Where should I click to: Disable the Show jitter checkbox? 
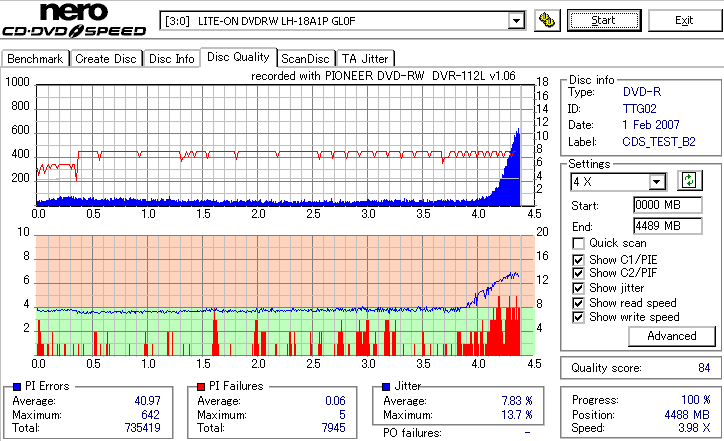pos(578,288)
